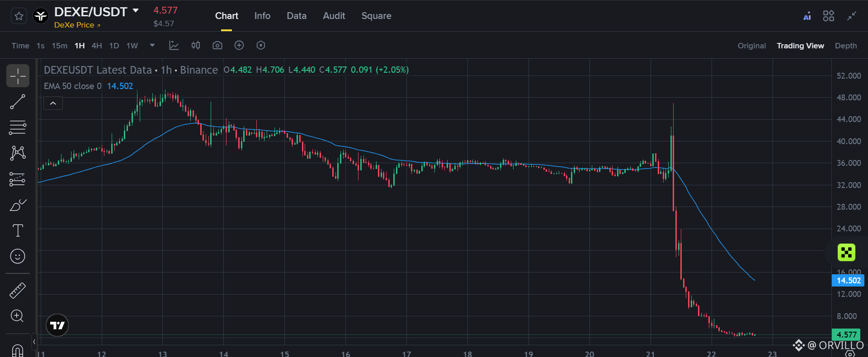Image resolution: width=868 pixels, height=357 pixels.
Task: Open the DeXe Price link
Action: (77, 25)
